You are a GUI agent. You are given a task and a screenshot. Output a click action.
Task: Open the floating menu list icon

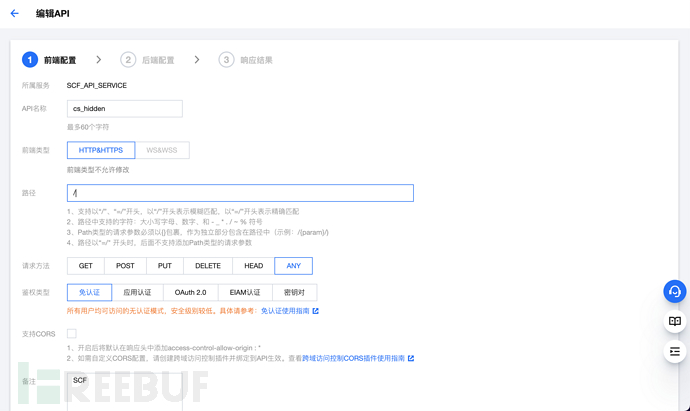[x=675, y=351]
